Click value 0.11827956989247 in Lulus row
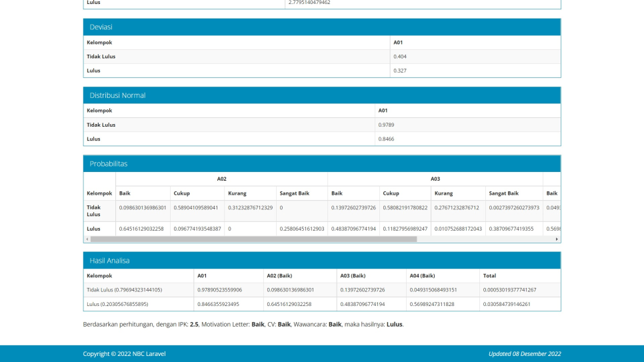This screenshot has height=362, width=644. pos(405,229)
